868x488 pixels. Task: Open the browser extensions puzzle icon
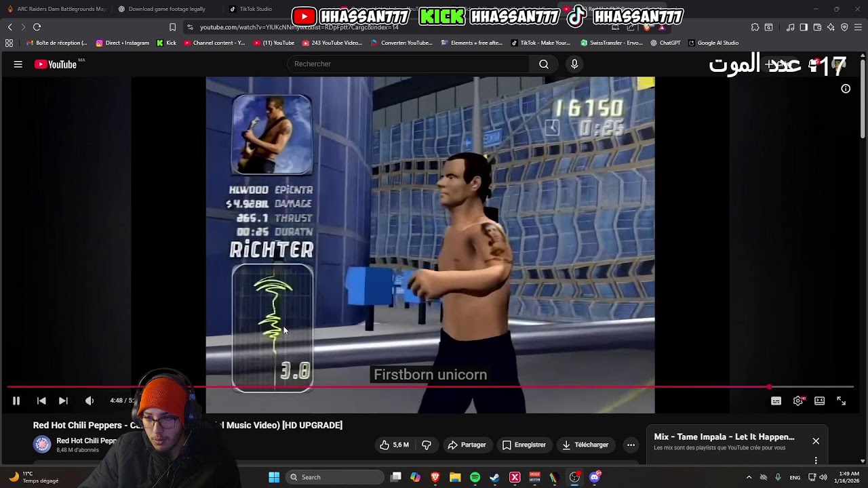[x=755, y=27]
